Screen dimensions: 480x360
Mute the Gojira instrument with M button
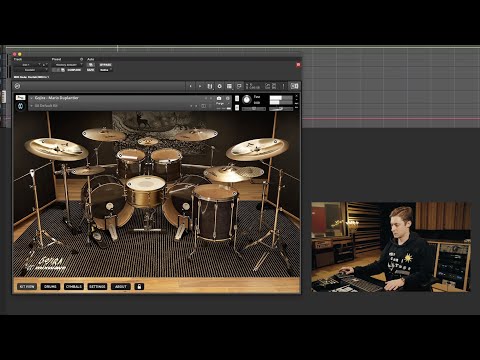(x=237, y=108)
